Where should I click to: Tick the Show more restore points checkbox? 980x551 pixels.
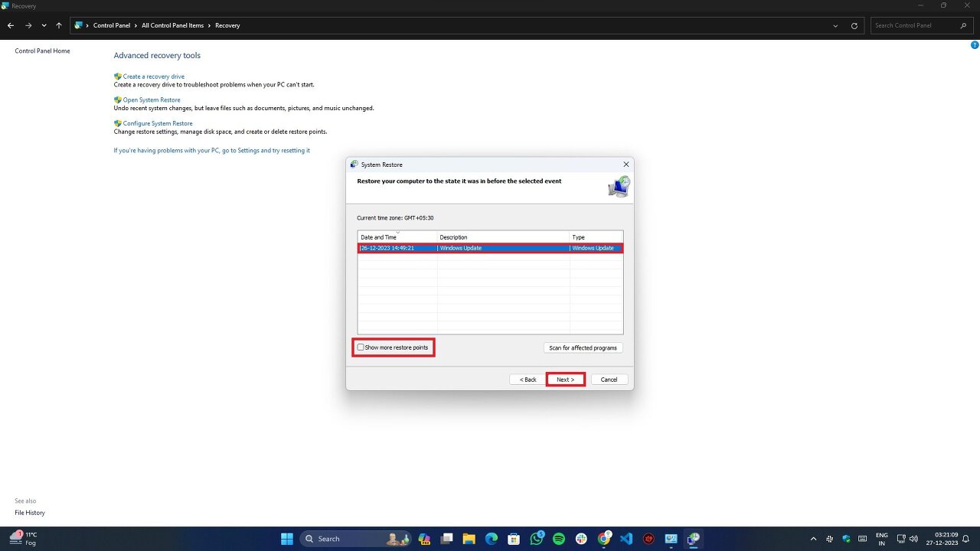click(x=361, y=347)
